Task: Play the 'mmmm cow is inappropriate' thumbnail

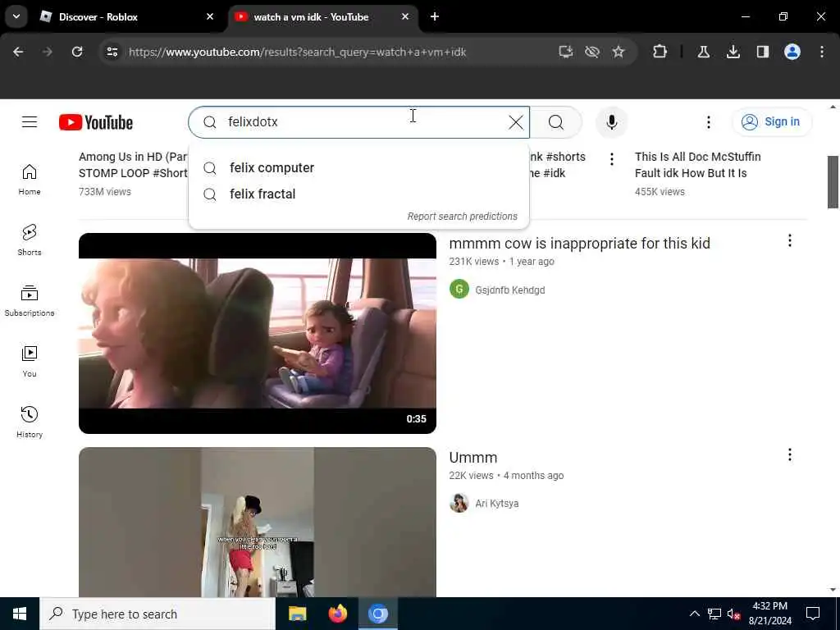Action: point(257,333)
